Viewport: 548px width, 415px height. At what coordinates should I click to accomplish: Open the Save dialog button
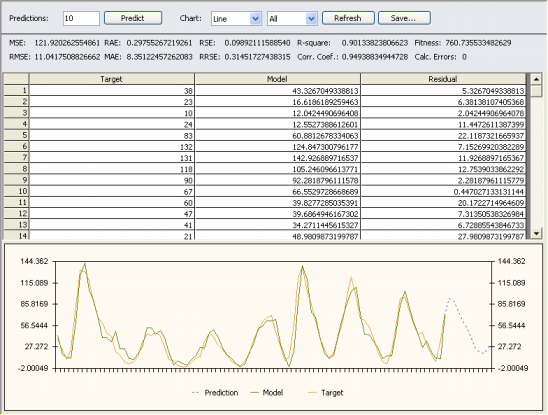pyautogui.click(x=404, y=18)
